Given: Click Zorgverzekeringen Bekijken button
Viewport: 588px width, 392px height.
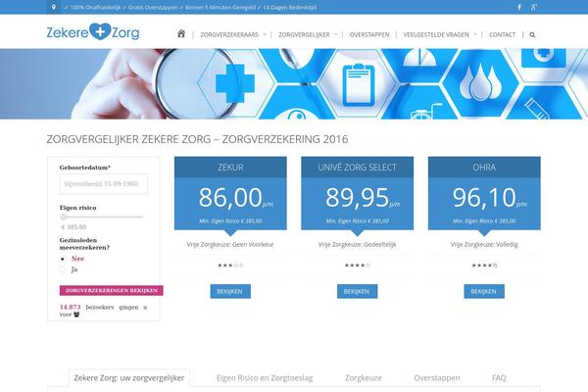Looking at the screenshot, I should click(x=112, y=291).
